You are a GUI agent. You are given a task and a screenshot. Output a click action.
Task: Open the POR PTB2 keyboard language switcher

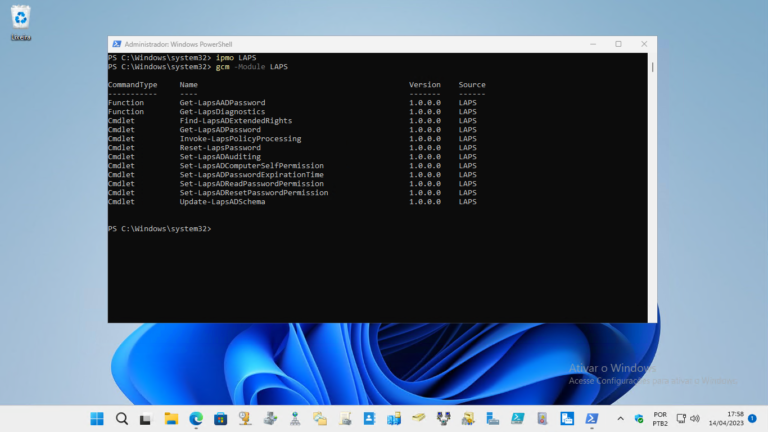pyautogui.click(x=660, y=419)
